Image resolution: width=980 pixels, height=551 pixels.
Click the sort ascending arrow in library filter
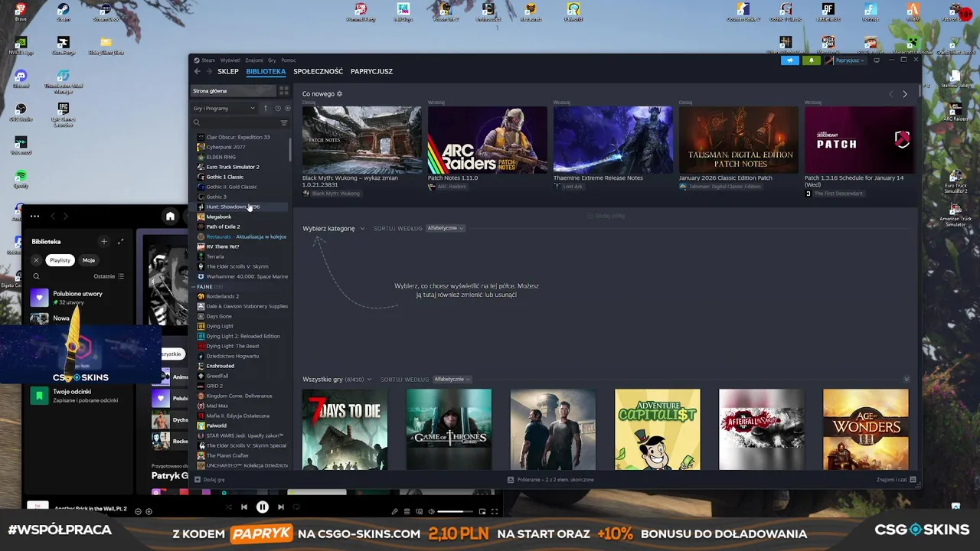point(266,109)
